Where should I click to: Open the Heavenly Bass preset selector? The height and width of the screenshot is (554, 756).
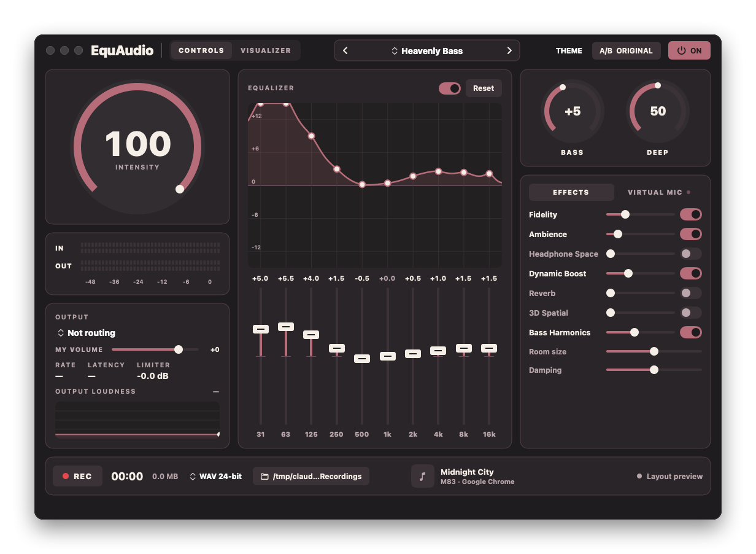coord(427,51)
